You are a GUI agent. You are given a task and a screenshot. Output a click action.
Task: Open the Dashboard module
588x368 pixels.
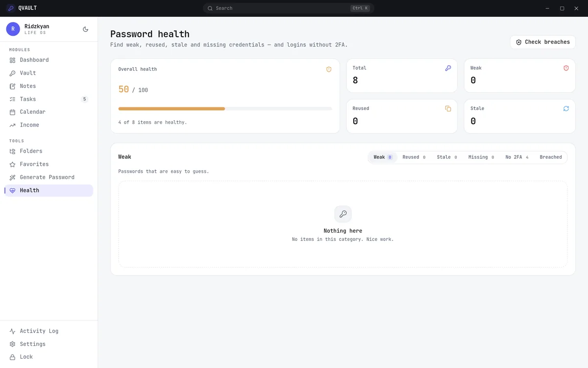pos(49,60)
